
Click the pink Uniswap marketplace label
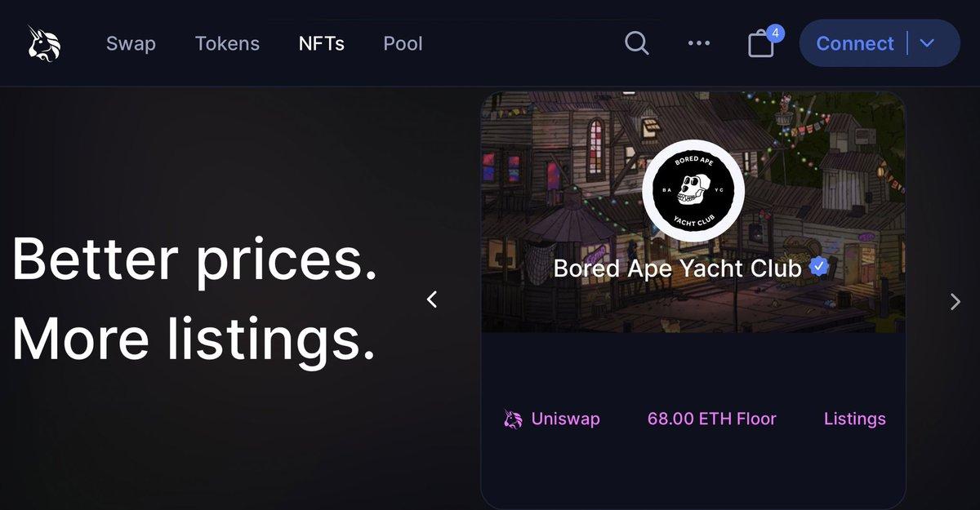pyautogui.click(x=565, y=419)
